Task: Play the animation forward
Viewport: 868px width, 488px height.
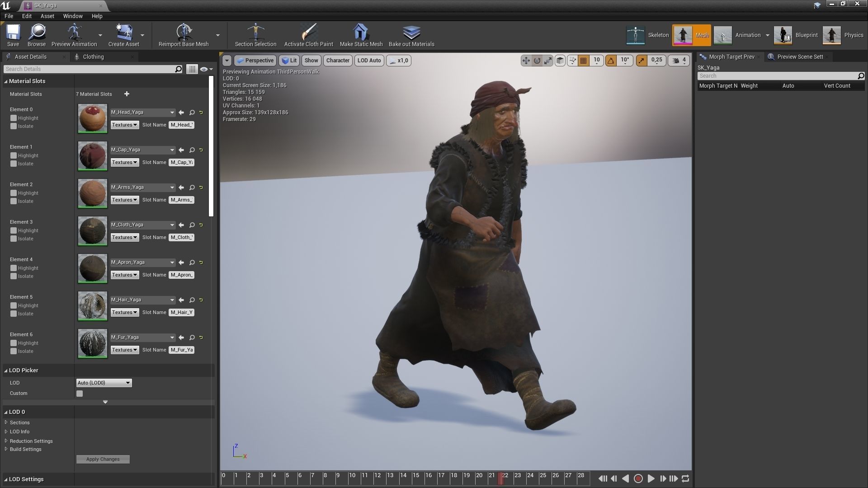Action: click(x=651, y=479)
